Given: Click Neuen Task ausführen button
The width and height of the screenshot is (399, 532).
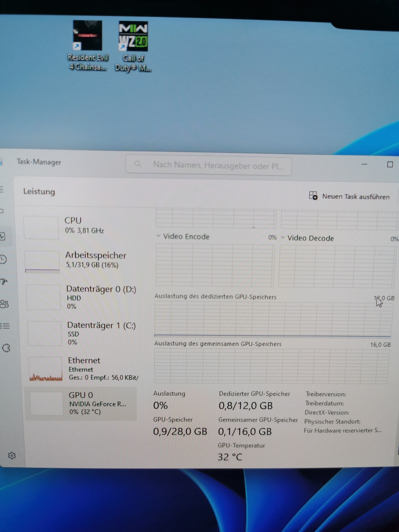Looking at the screenshot, I should coord(349,196).
